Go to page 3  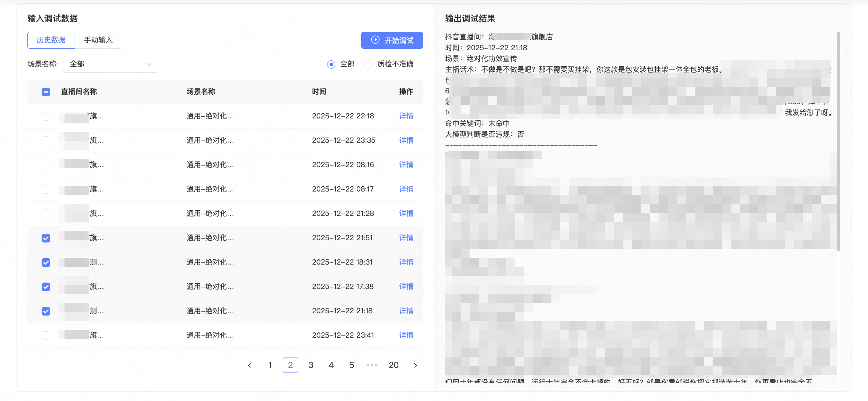(311, 365)
